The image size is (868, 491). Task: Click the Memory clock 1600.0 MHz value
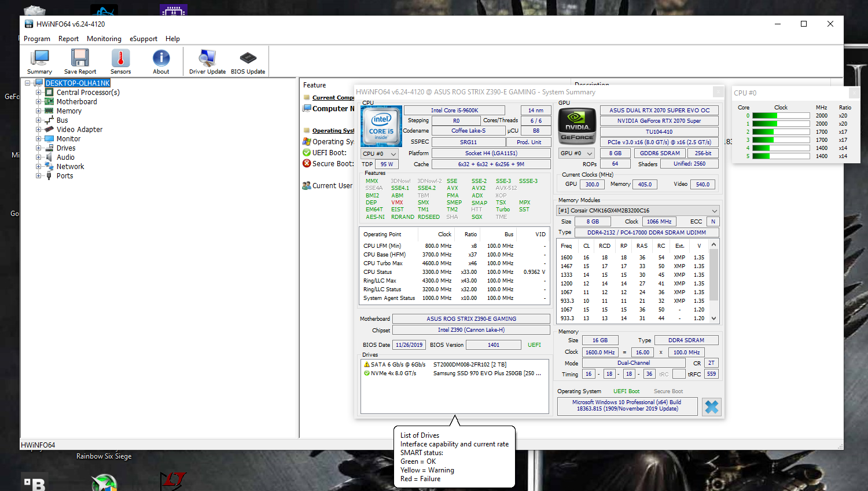tap(600, 352)
